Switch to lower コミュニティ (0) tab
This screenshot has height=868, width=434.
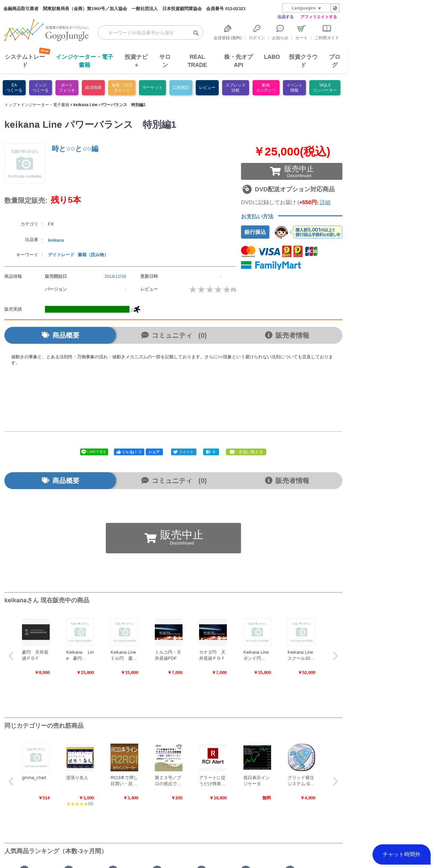(174, 481)
